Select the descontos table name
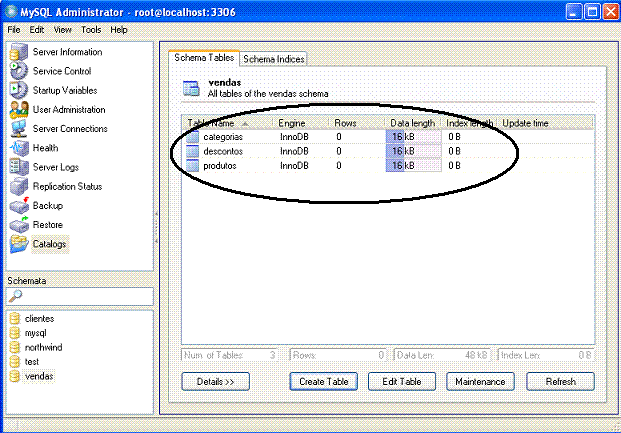The width and height of the screenshot is (621, 433). [223, 151]
